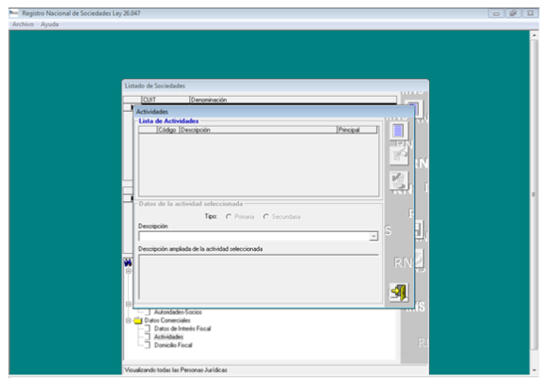Select the Secundaria radio button
This screenshot has width=557, height=392.
coord(265,216)
